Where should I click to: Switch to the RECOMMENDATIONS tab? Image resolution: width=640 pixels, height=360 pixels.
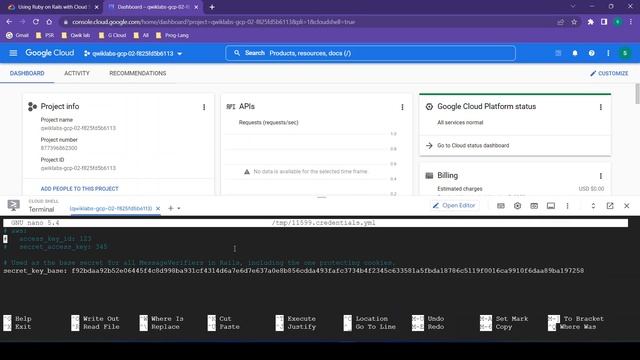point(138,73)
